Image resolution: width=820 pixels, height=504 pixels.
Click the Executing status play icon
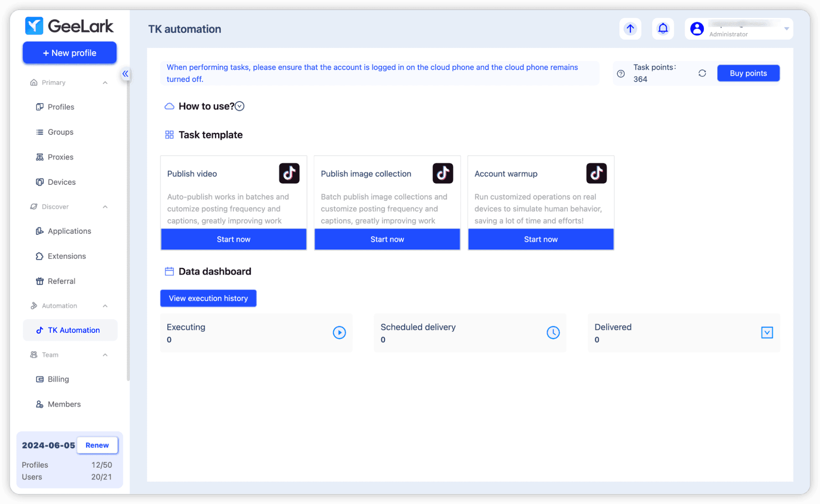339,332
